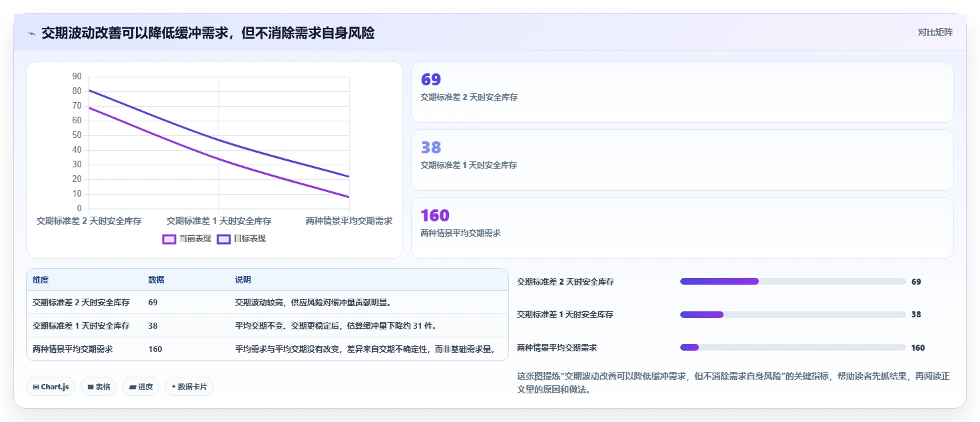Click the 说明 column header
This screenshot has width=980, height=422.
(243, 280)
